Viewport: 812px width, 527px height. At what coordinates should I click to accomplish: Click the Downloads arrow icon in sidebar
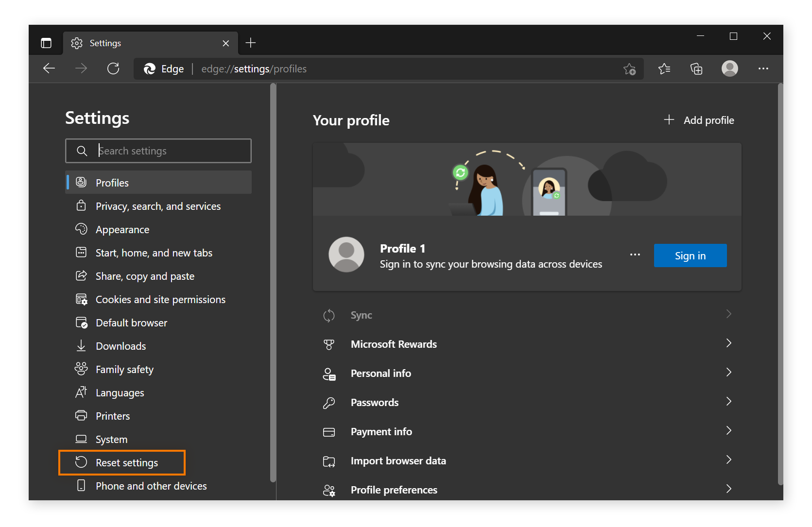[81, 346]
